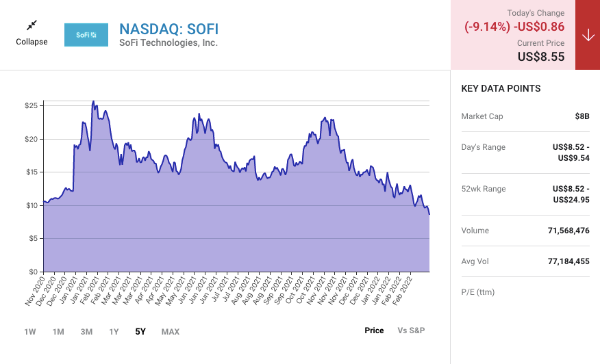The height and width of the screenshot is (364, 600).
Task: Select the 1M time range
Action: coord(58,332)
